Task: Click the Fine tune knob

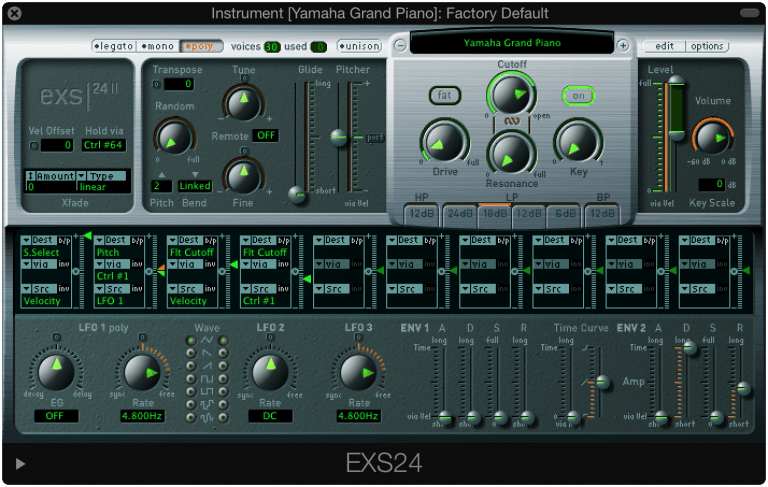Action: (x=243, y=176)
